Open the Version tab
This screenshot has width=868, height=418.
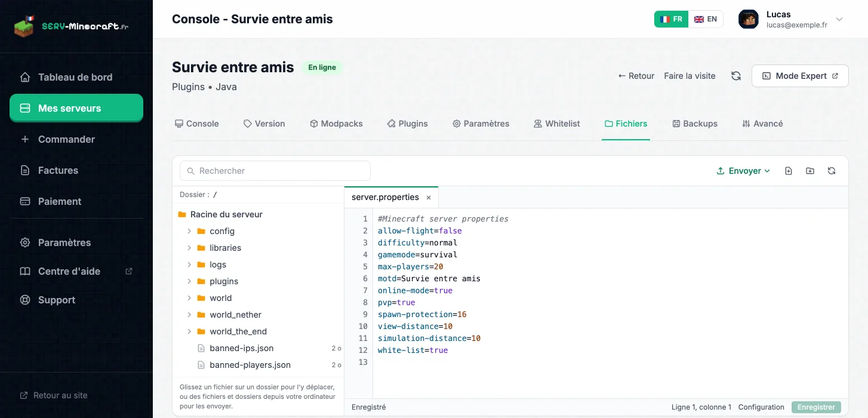click(264, 124)
